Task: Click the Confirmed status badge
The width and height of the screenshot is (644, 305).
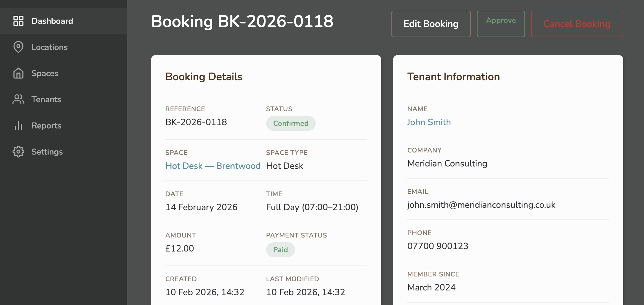Action: [x=291, y=123]
